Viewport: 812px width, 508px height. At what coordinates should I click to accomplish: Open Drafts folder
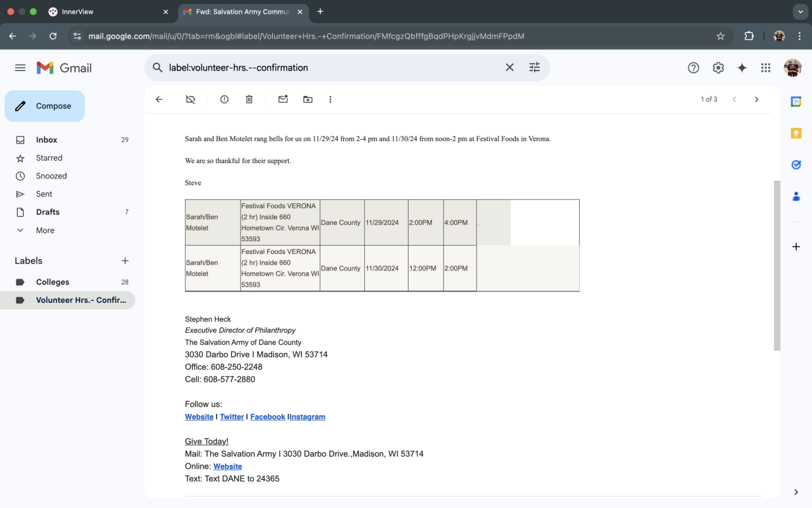pos(67,212)
